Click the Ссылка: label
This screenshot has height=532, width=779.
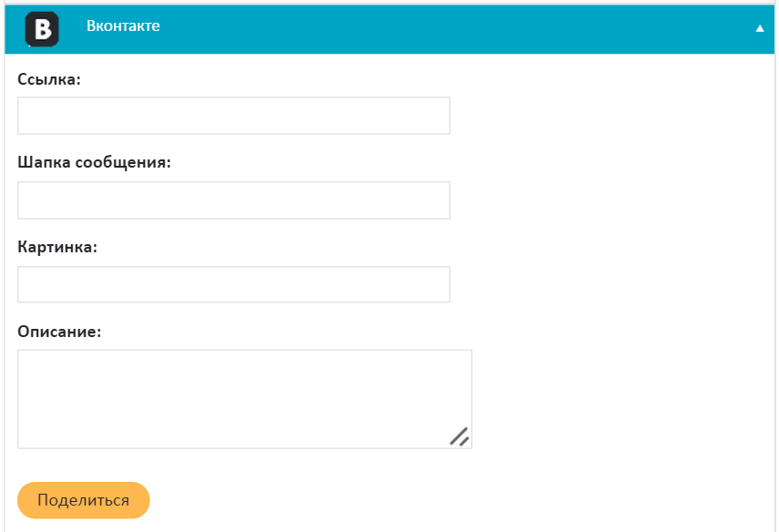click(49, 79)
